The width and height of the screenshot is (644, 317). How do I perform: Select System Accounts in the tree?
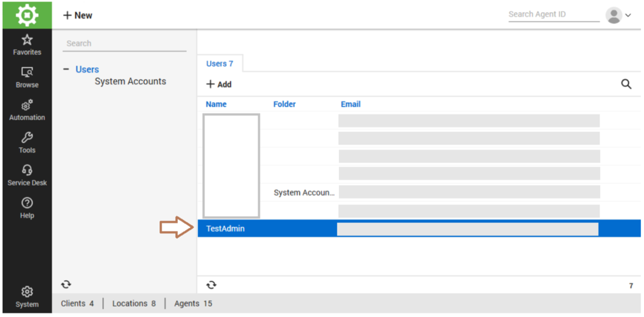tap(130, 81)
